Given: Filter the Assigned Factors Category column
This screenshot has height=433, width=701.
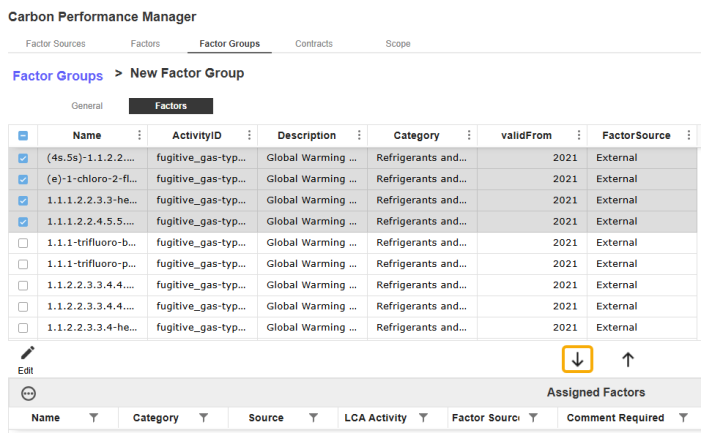Looking at the screenshot, I should [x=203, y=418].
